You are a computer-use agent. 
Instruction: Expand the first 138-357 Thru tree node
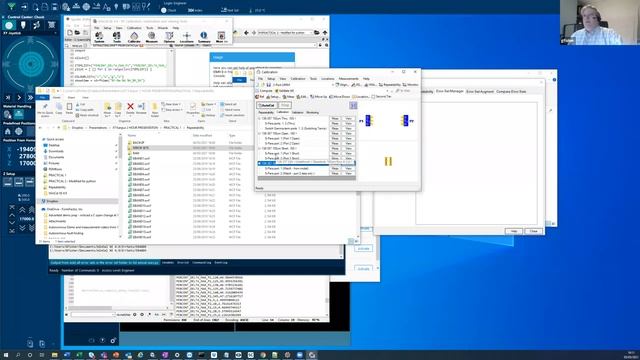pyautogui.click(x=259, y=118)
